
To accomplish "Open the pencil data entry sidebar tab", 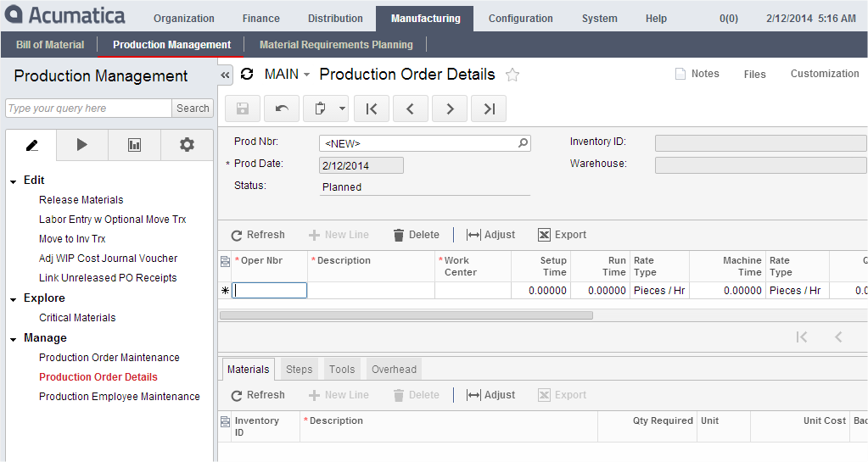I will click(x=31, y=145).
